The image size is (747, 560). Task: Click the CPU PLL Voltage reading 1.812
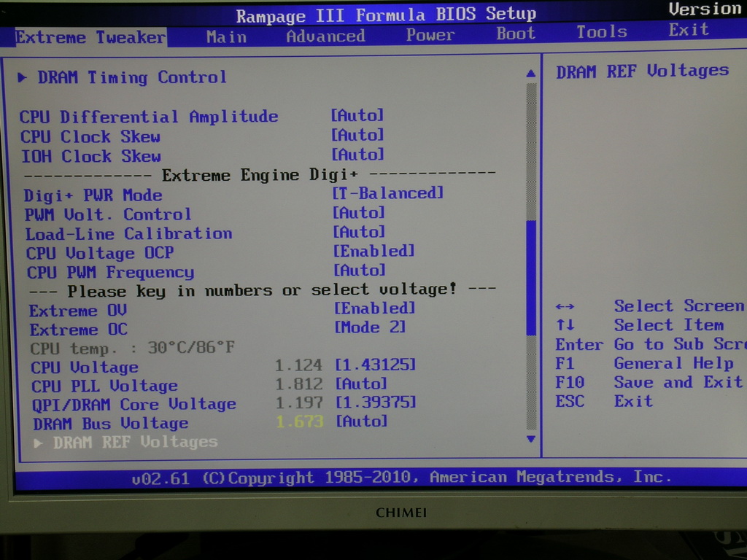298,384
